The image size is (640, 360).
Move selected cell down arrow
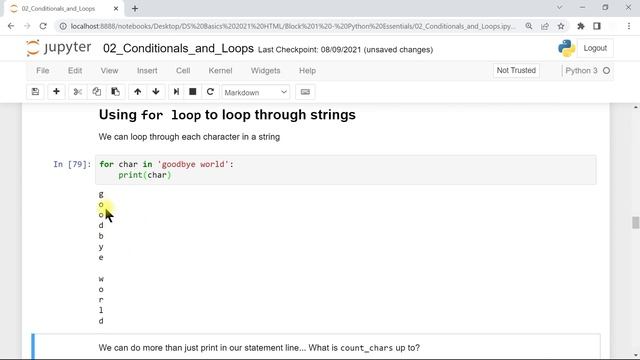point(156,92)
